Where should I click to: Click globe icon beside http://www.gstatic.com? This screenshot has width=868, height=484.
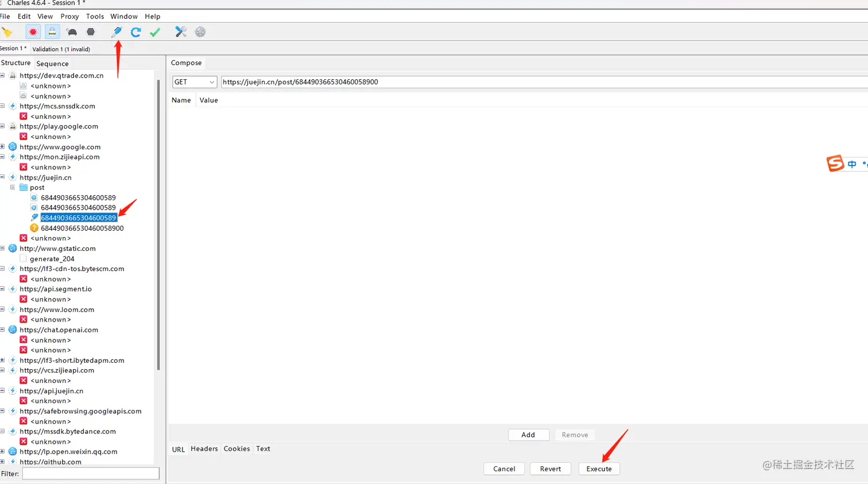13,249
